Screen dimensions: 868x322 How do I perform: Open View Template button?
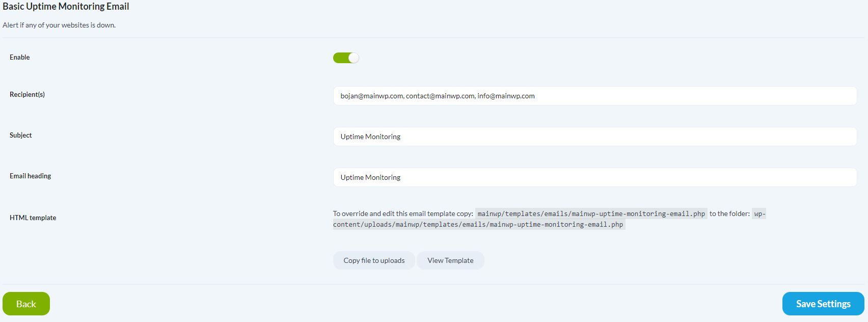pyautogui.click(x=450, y=260)
